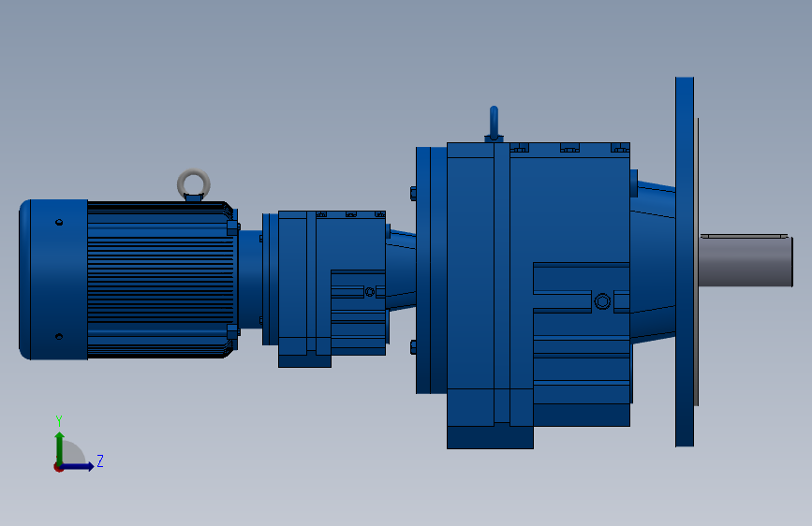Select the tapered cone behind output flange
This screenshot has height=526, width=812.
click(653, 261)
